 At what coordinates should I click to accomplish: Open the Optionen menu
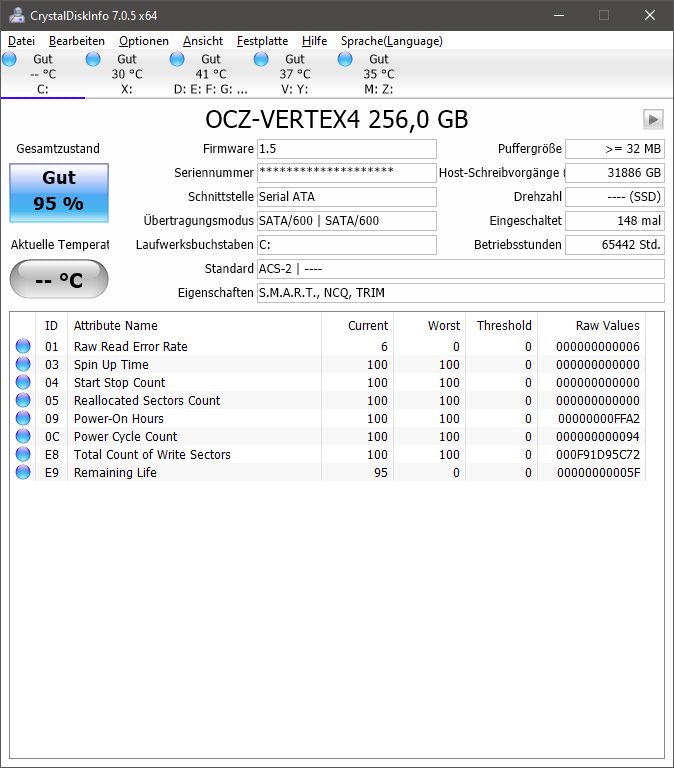[144, 41]
